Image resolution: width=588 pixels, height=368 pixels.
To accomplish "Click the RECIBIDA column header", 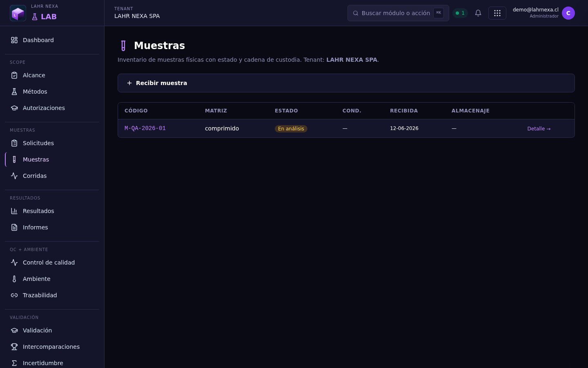I will coord(404,111).
